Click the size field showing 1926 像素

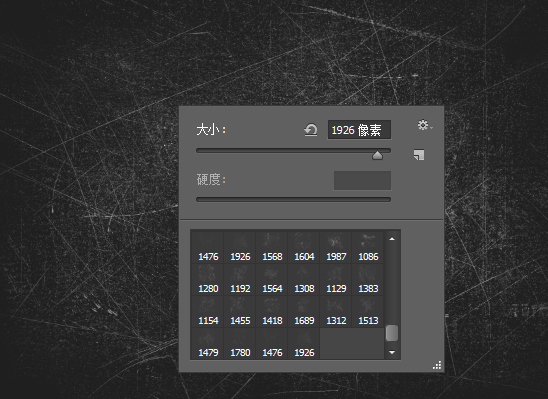click(359, 130)
